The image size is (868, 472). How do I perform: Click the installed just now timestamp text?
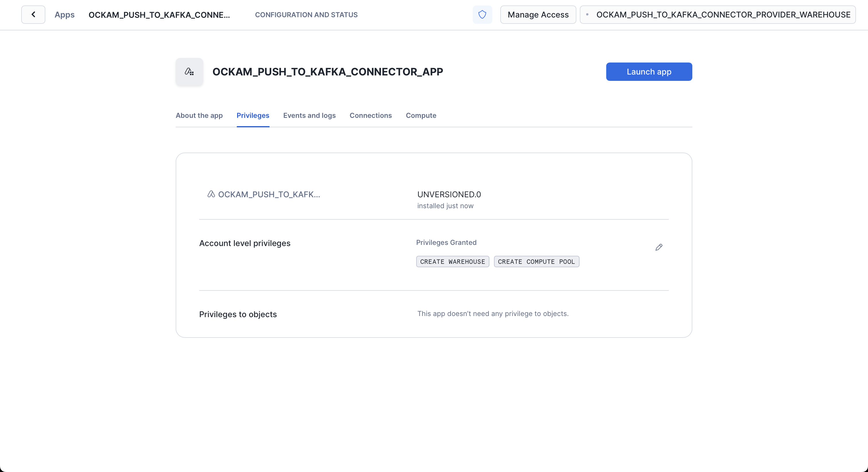(446, 206)
